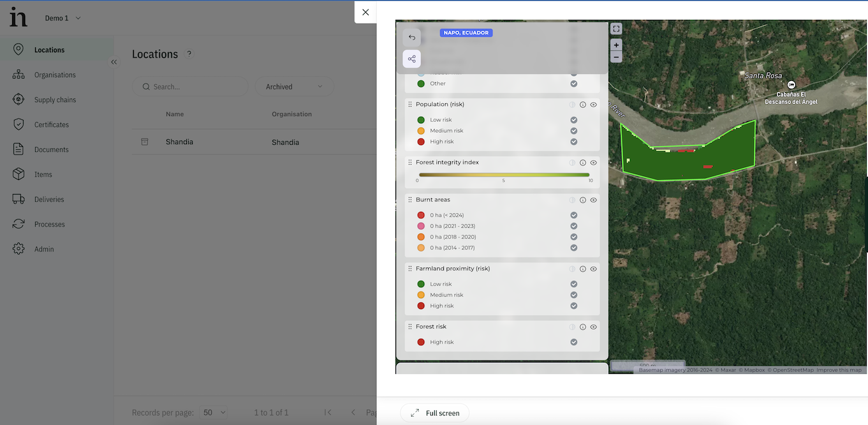The height and width of the screenshot is (425, 868).
Task: Uncheck Population High risk checkmark
Action: pos(574,142)
